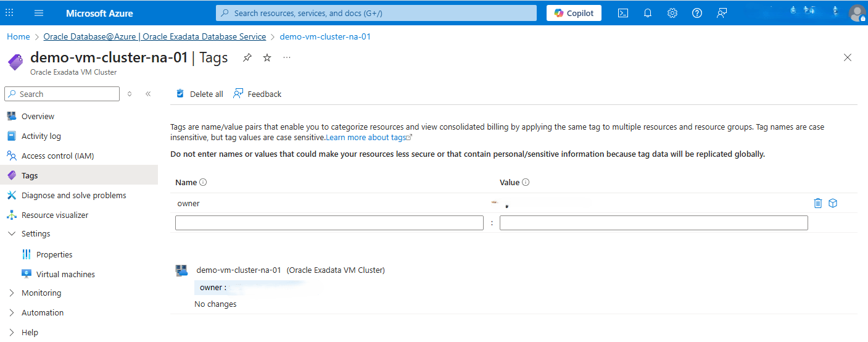The image size is (868, 342).
Task: Open the Copilot button
Action: [574, 13]
